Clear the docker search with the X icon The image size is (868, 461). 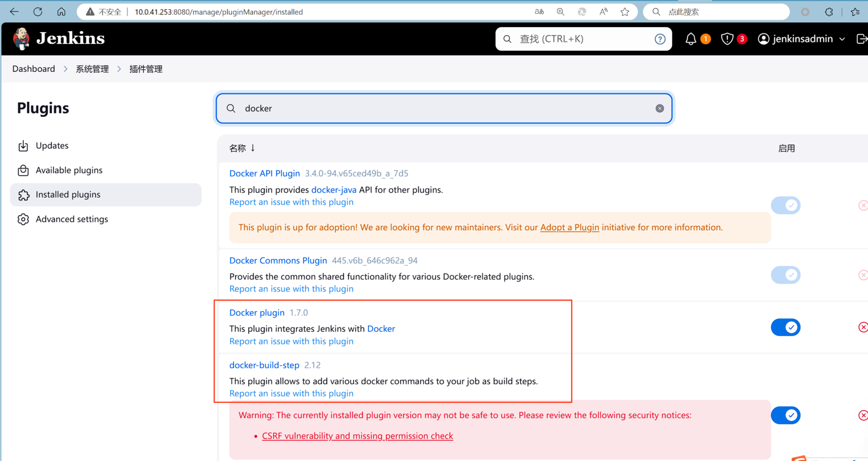(659, 108)
